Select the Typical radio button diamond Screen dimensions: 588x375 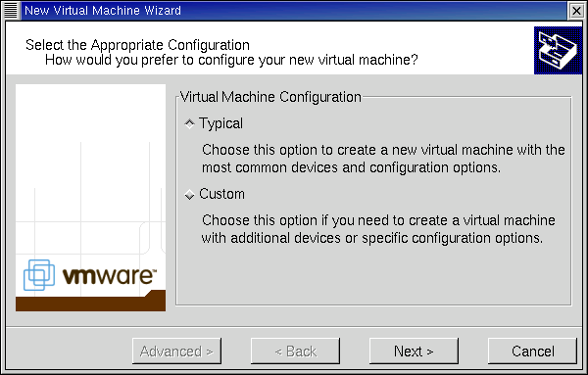pos(190,123)
